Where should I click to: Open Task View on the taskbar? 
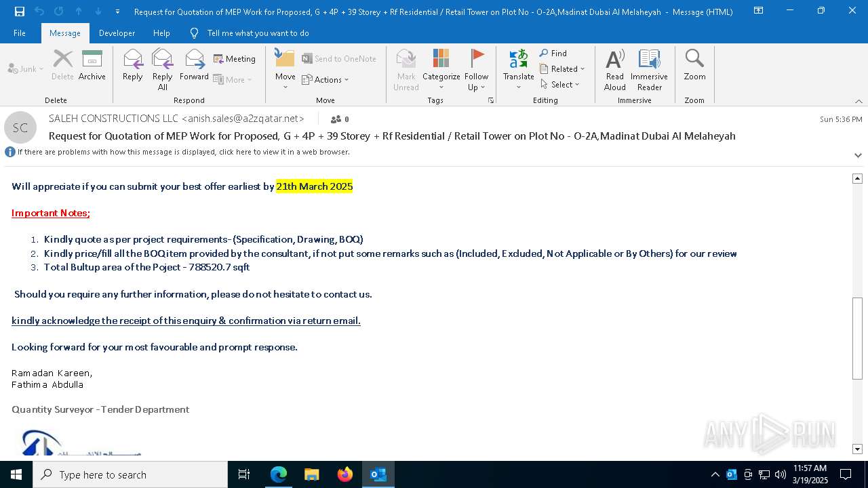[244, 474]
